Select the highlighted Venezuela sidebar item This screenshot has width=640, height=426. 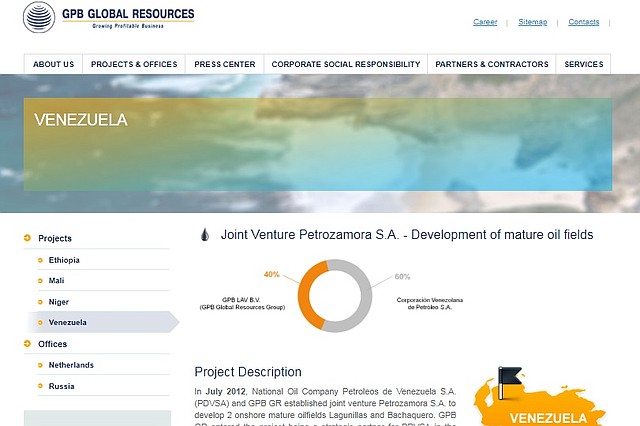pos(103,322)
